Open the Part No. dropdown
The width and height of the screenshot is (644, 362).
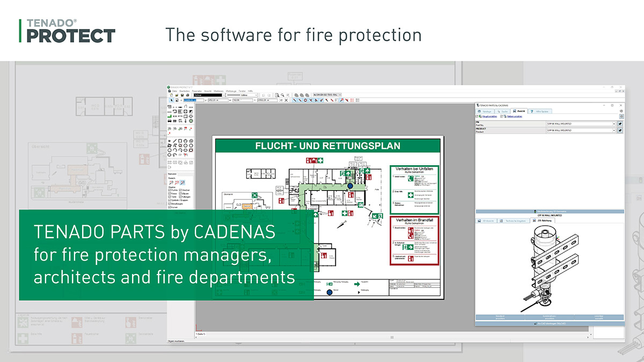tap(613, 123)
